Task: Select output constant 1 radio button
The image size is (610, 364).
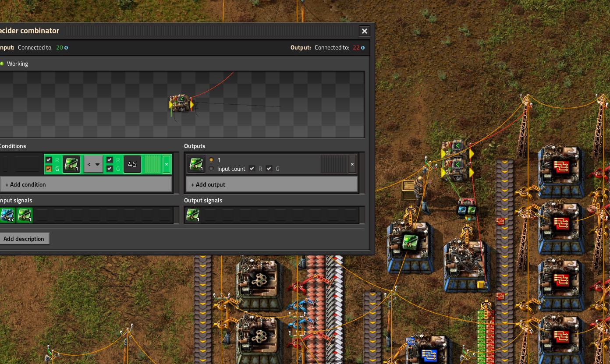Action: point(211,160)
